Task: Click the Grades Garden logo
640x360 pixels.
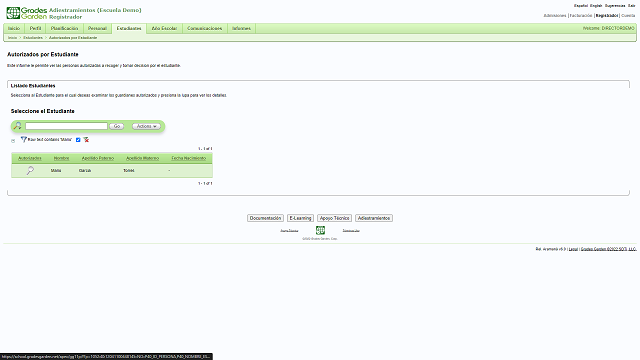Action: click(27, 13)
